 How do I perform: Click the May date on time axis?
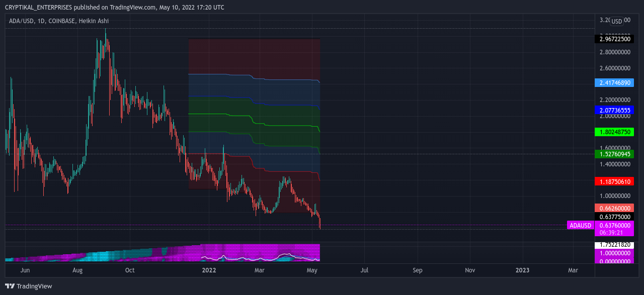313,270
